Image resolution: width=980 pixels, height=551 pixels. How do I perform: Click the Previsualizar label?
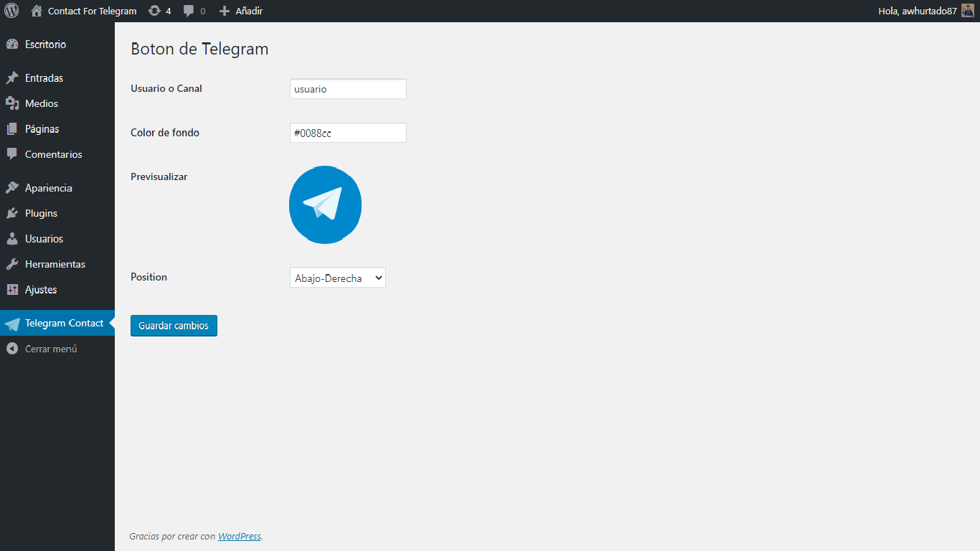click(x=159, y=176)
